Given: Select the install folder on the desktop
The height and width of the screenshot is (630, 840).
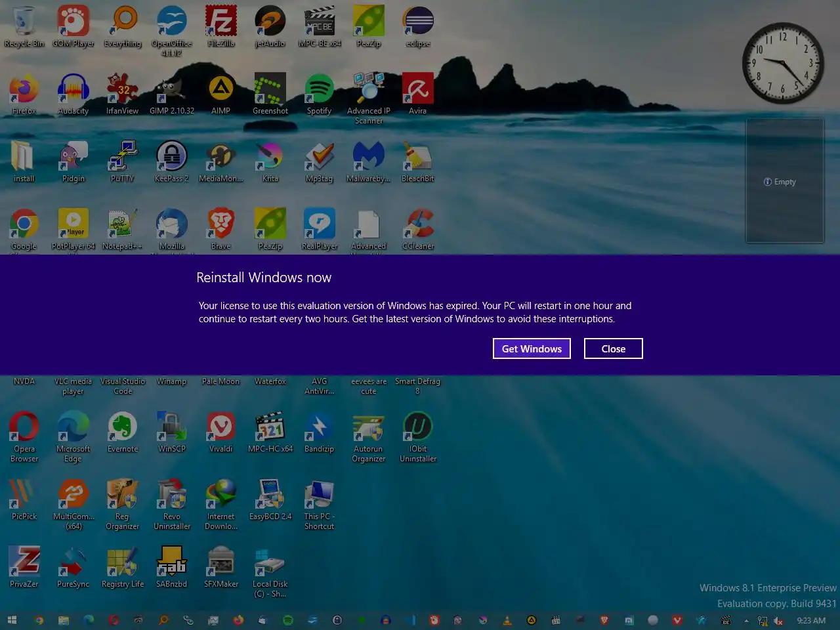Looking at the screenshot, I should [x=24, y=161].
